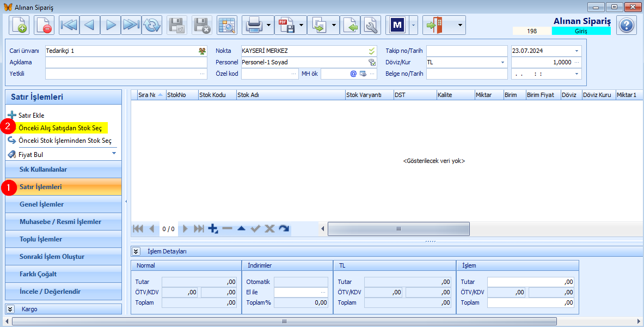Refresh grid data with the curved arrow icon
644x327 pixels.
284,229
